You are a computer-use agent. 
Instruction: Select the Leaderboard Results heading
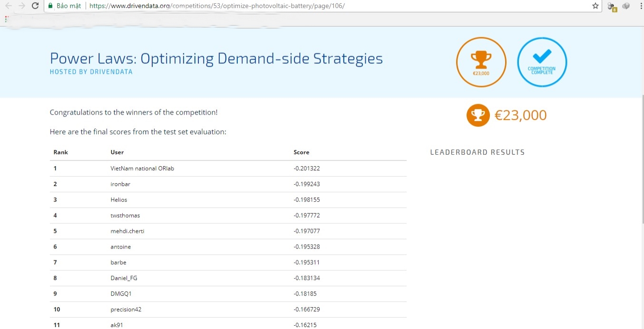pyautogui.click(x=477, y=152)
